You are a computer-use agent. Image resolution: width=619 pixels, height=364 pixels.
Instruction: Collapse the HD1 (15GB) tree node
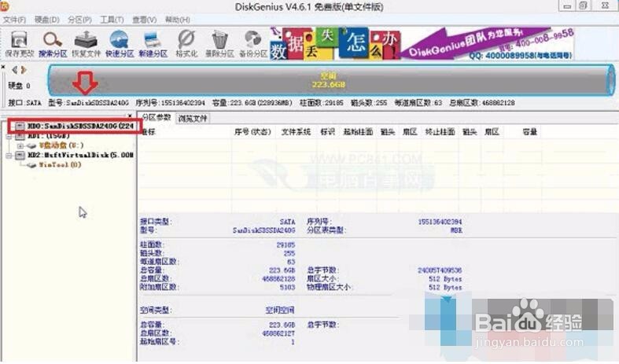[9, 136]
